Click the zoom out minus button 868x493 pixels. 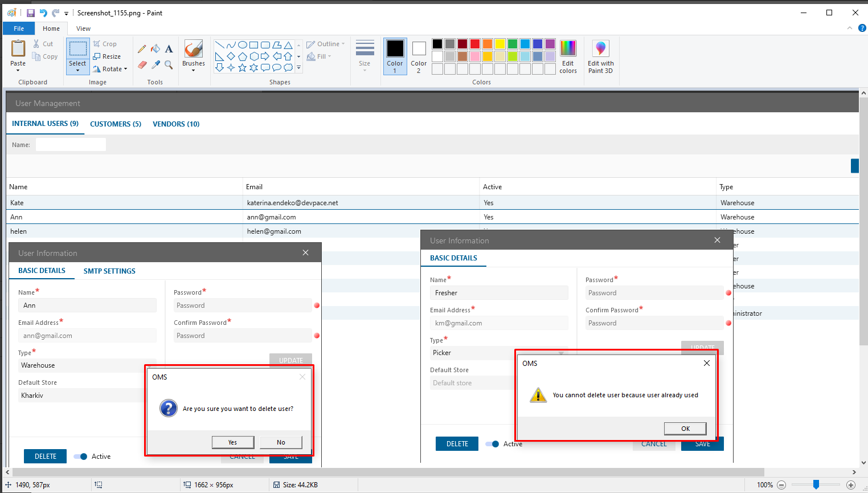pyautogui.click(x=781, y=485)
